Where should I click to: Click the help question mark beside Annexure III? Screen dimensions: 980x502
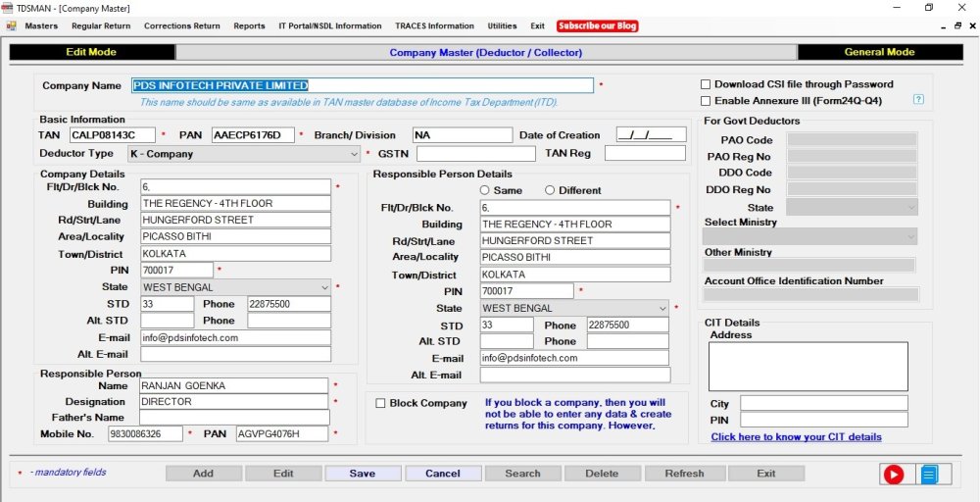918,100
